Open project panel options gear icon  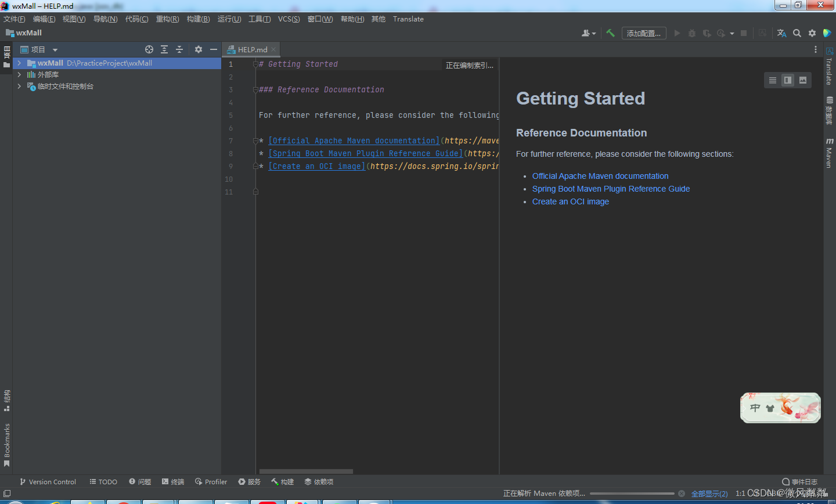pos(199,49)
